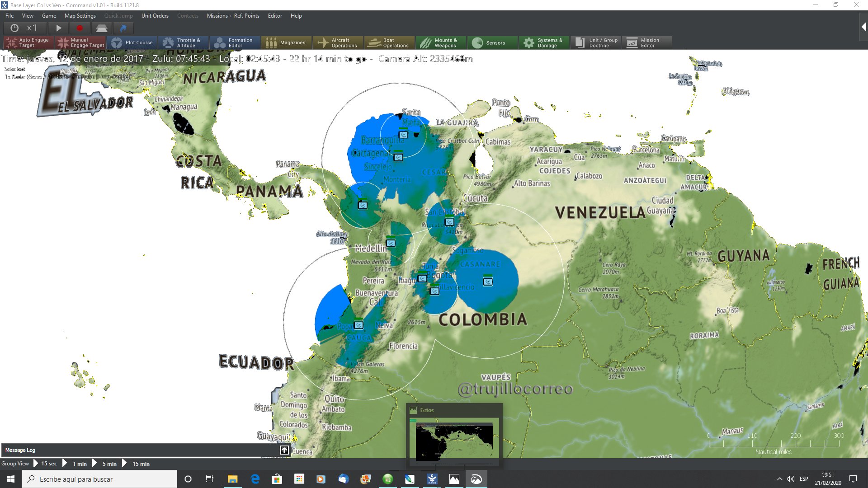This screenshot has height=488, width=868.
Task: Expand the Message Log panel
Action: (284, 450)
